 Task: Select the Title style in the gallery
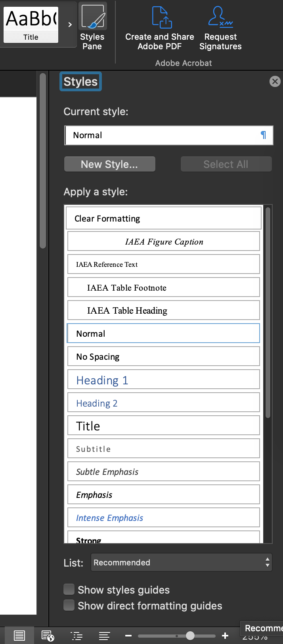pyautogui.click(x=163, y=425)
